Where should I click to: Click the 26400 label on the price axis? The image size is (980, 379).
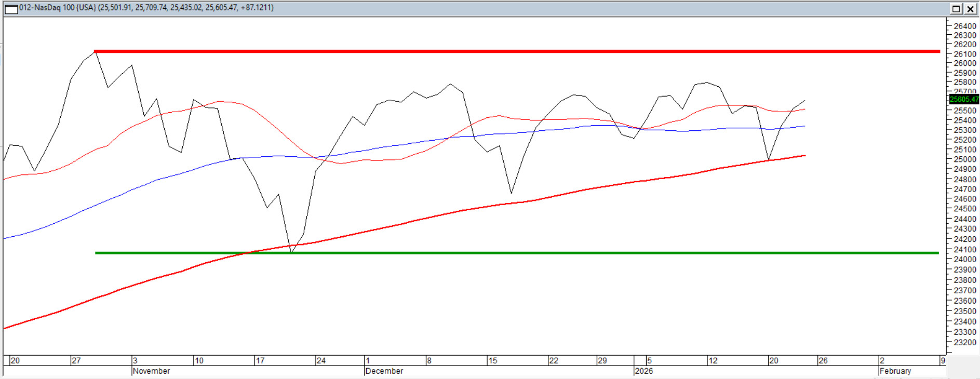964,26
